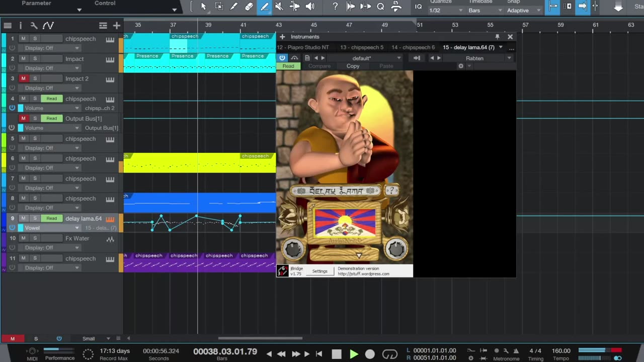Click the tempo value 160.00
This screenshot has width=644, height=362.
tap(561, 351)
